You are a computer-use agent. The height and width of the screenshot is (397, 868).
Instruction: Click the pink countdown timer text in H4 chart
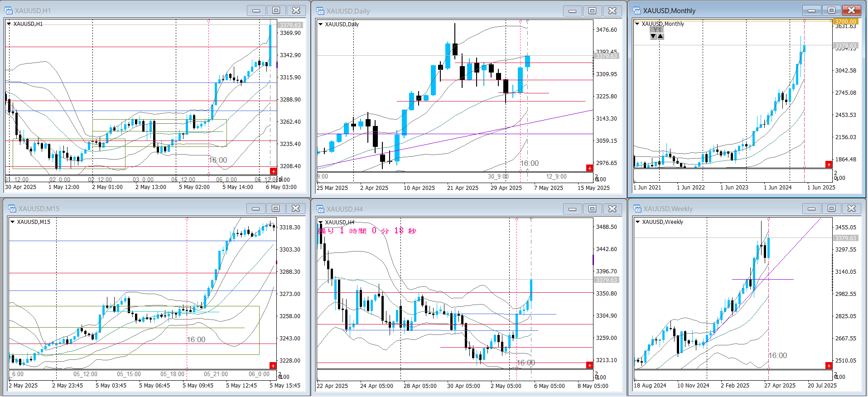(367, 231)
